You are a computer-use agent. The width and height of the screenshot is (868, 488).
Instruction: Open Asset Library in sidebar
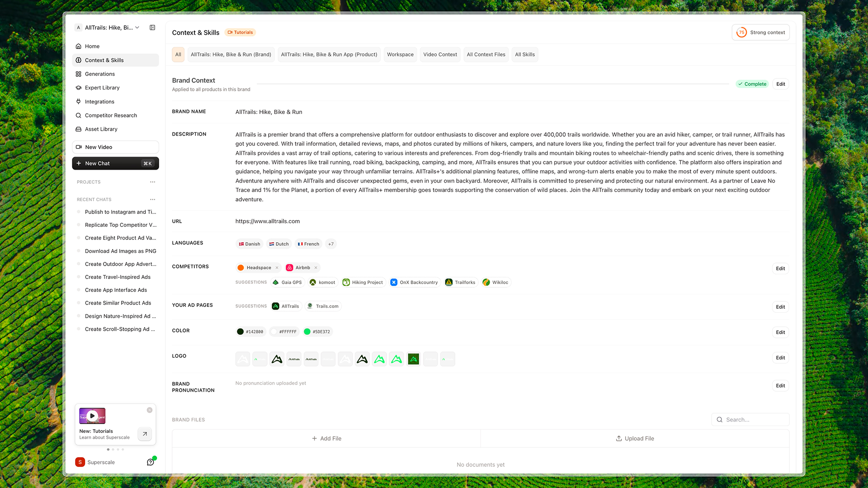click(115, 129)
